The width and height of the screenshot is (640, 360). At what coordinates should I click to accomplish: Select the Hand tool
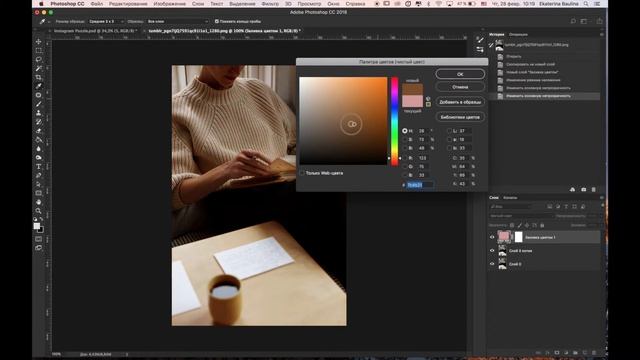38,202
